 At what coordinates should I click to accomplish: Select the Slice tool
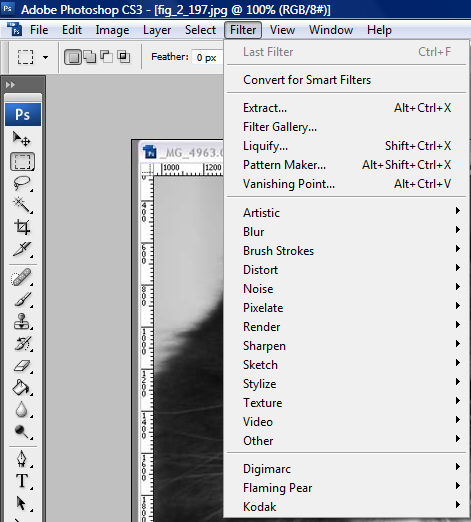tap(22, 249)
